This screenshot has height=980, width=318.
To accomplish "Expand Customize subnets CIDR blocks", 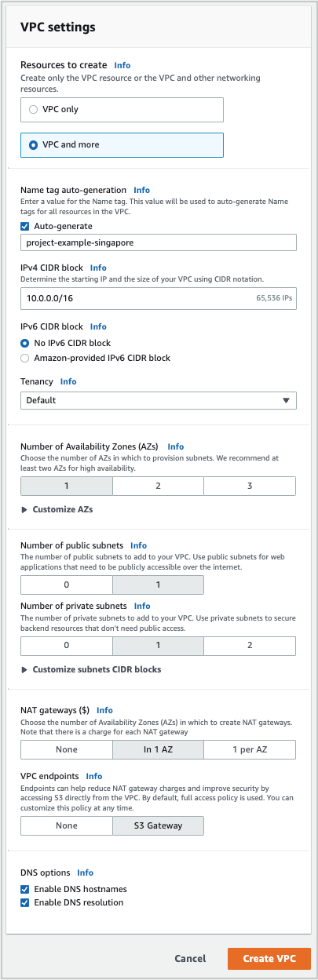I will click(x=91, y=669).
